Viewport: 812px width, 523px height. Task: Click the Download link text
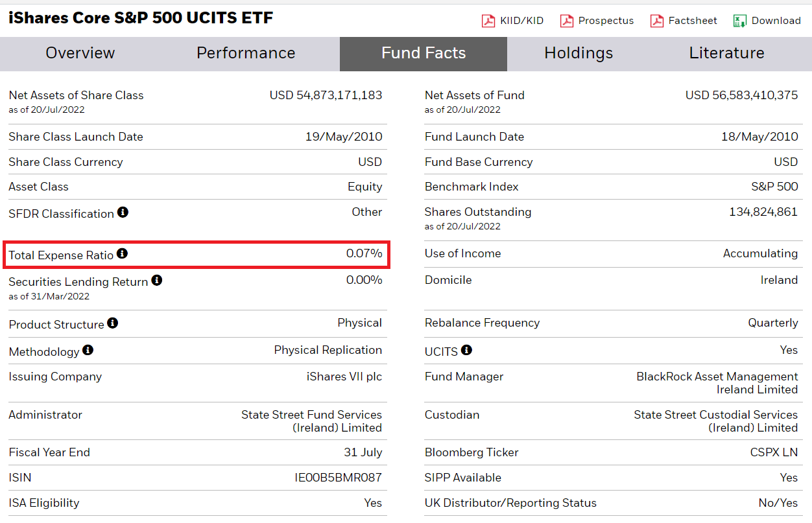point(776,21)
